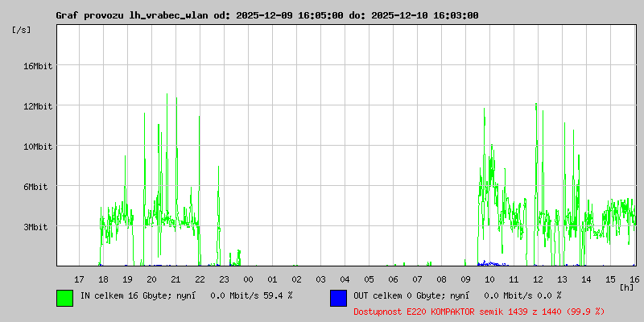The image size is (644, 322).
Task: Click the hour 04 marker on time axis
Action: click(345, 279)
